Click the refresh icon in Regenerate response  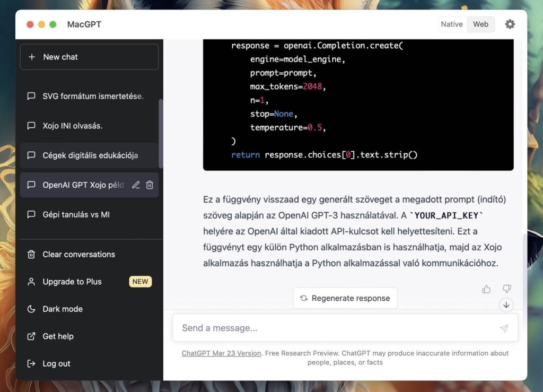pyautogui.click(x=304, y=298)
